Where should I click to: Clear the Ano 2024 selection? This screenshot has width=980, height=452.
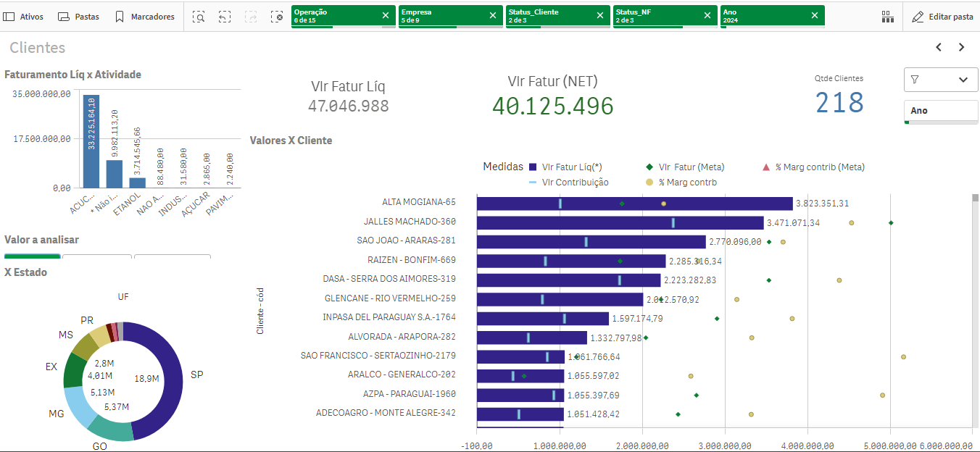815,15
